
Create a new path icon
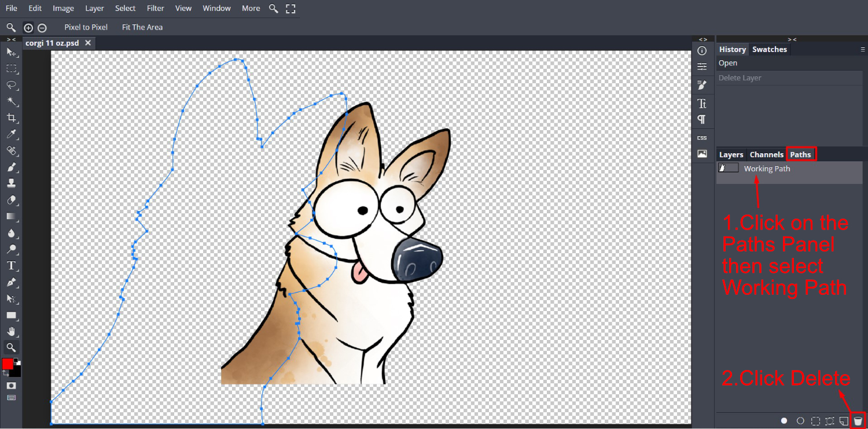844,421
